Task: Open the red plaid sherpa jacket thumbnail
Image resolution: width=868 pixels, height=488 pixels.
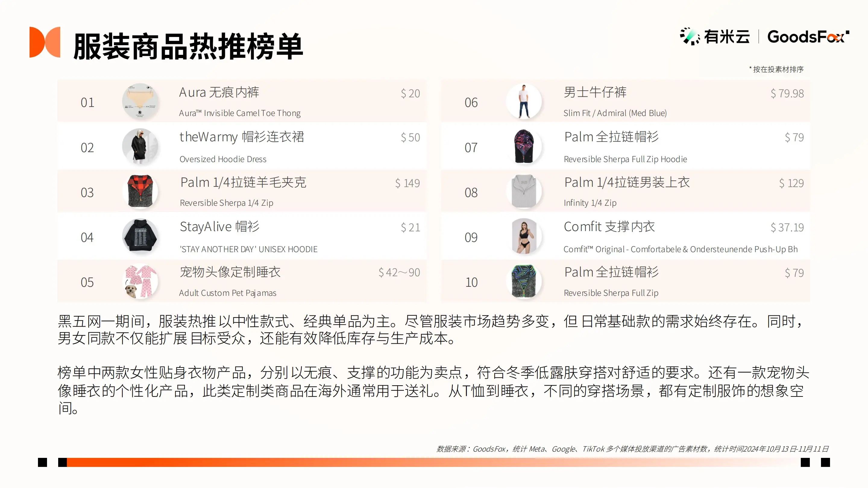Action: pos(140,191)
